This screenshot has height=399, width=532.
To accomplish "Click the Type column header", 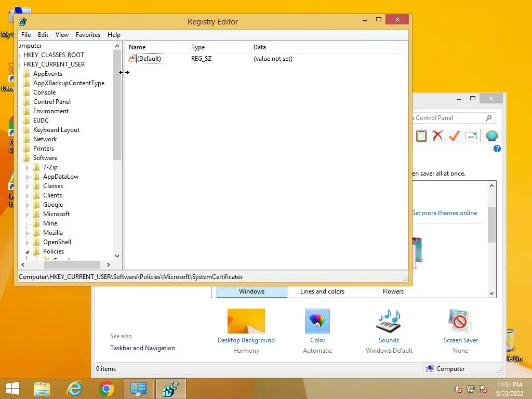I will [219, 47].
